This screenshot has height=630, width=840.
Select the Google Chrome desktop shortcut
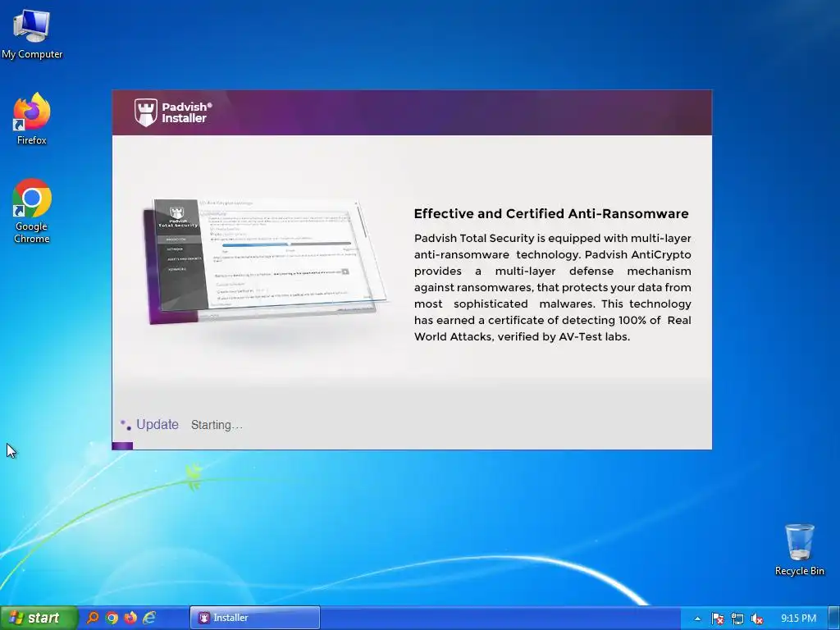pyautogui.click(x=32, y=211)
